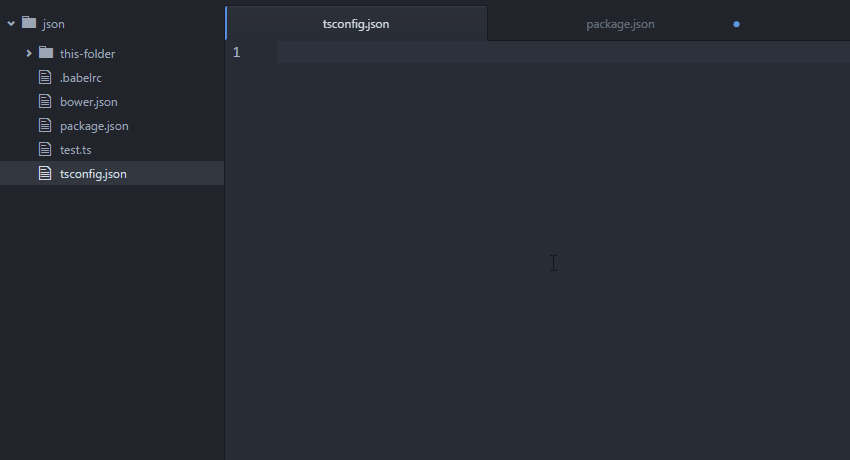Collapse the json root folder chevron
The image size is (850, 460).
click(x=11, y=24)
